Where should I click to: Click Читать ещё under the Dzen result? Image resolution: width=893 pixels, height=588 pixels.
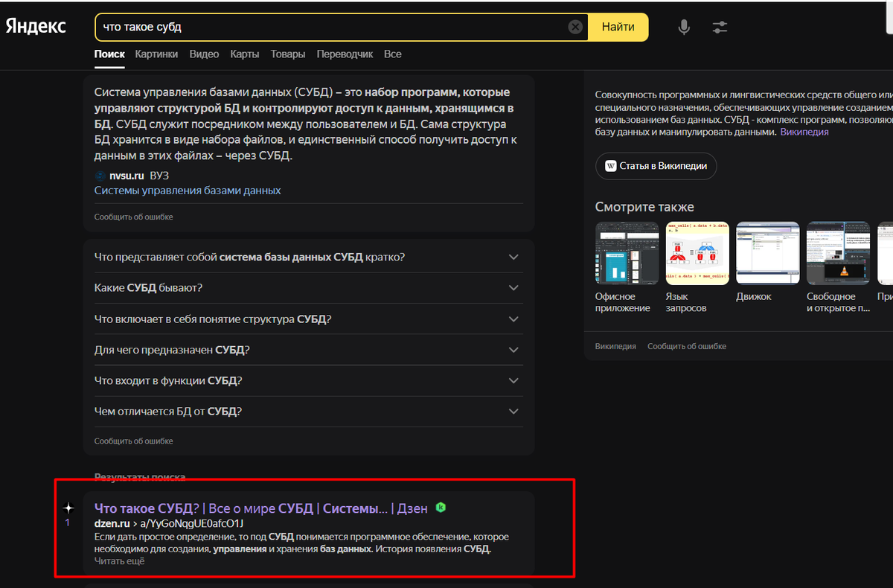119,561
